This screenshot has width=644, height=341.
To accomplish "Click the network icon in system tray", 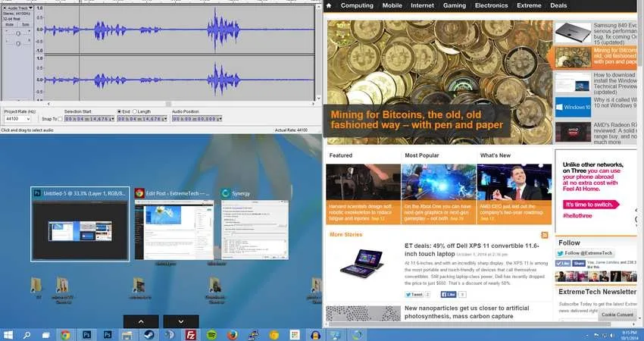I will coord(605,336).
